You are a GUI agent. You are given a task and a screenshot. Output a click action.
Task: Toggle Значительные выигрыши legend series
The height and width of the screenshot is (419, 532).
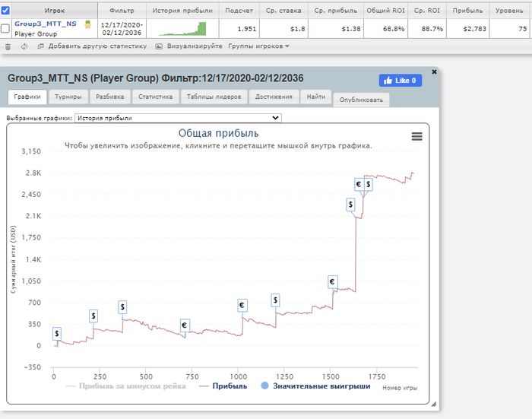point(315,386)
